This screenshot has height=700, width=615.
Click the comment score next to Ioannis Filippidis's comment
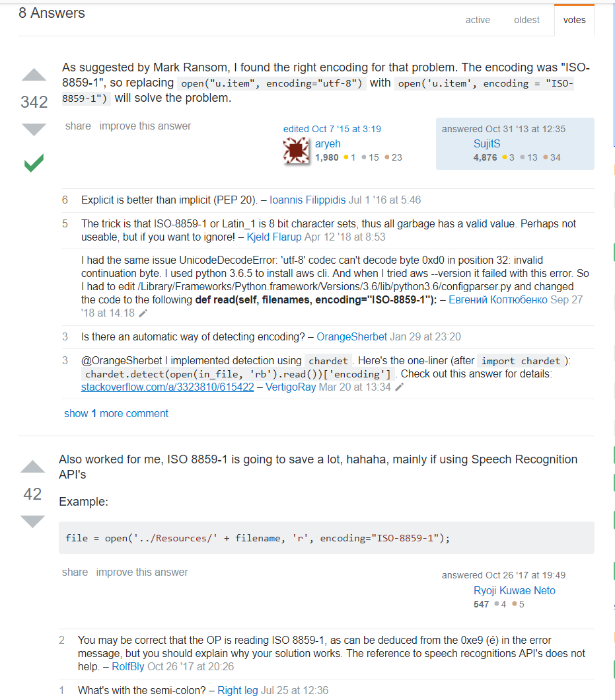64,200
